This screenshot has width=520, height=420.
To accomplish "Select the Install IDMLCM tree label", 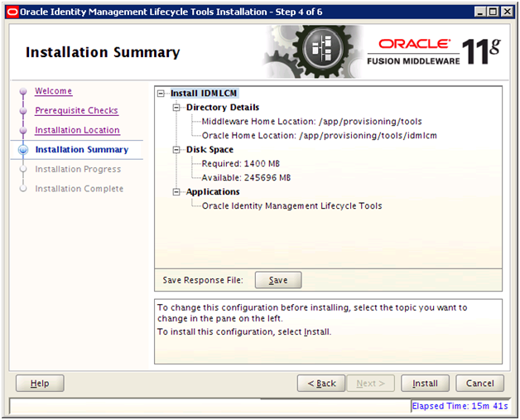I will pos(204,94).
